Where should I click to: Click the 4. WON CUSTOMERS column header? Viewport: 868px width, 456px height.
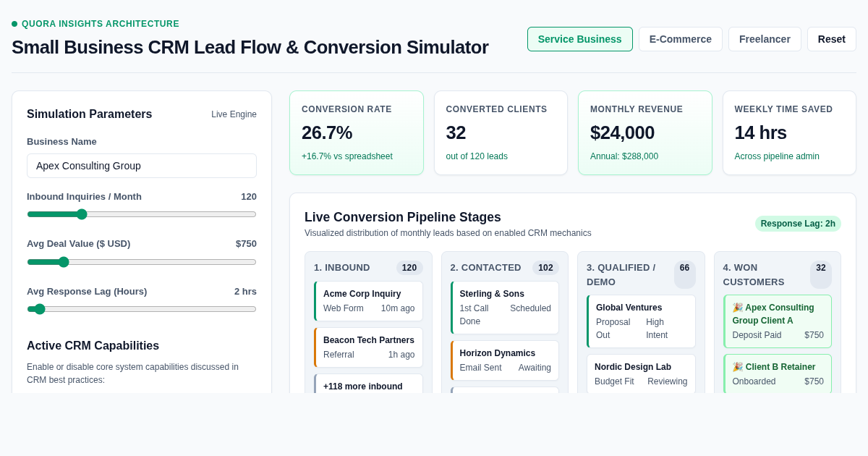[754, 275]
